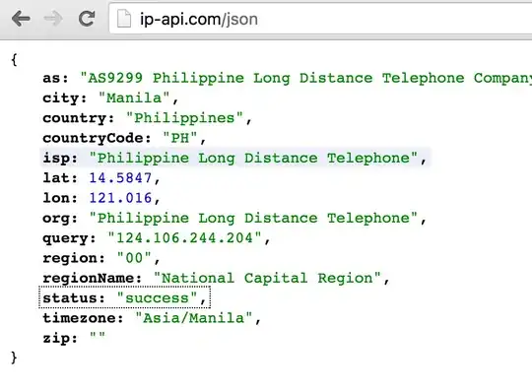Screen dimensions: 532x392
Task: Click the region value 00
Action: (x=134, y=258)
